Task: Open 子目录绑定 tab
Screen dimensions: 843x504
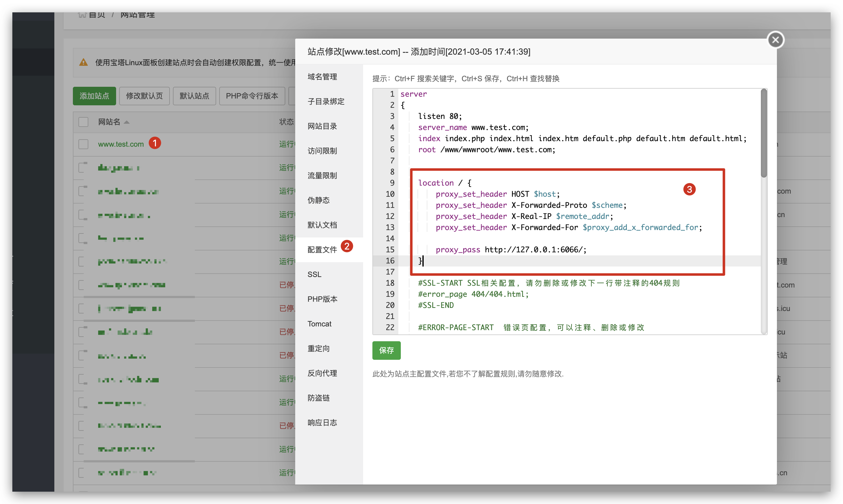Action: (x=329, y=101)
